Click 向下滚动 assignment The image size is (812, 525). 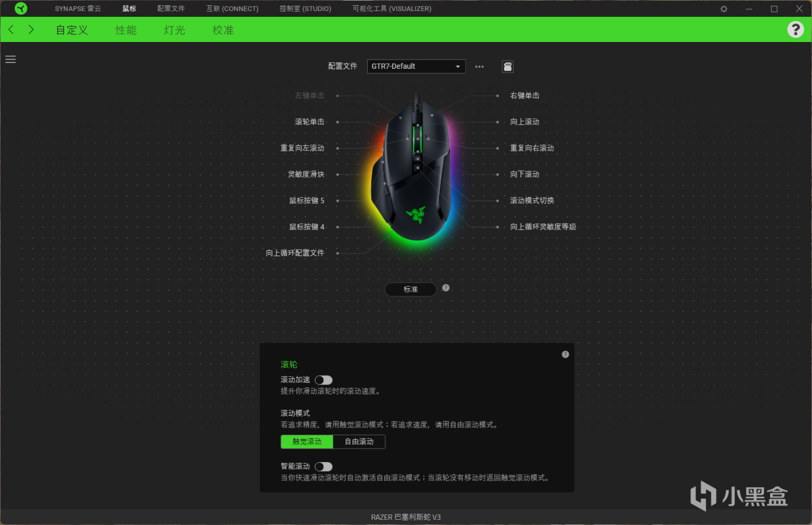tap(525, 174)
